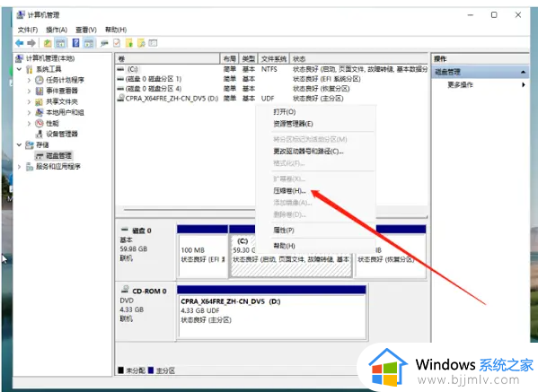Sort by the 状态 column header
Image resolution: width=538 pixels, height=392 pixels.
359,59
